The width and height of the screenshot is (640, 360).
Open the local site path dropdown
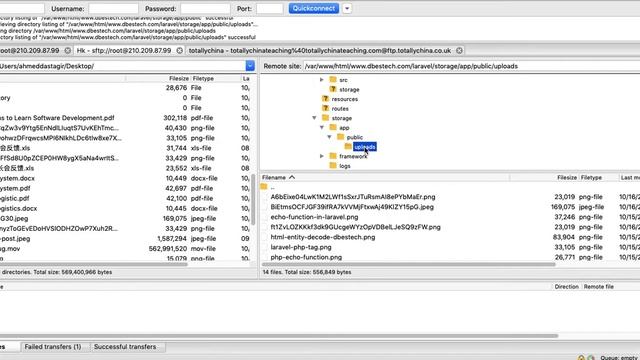pos(250,66)
